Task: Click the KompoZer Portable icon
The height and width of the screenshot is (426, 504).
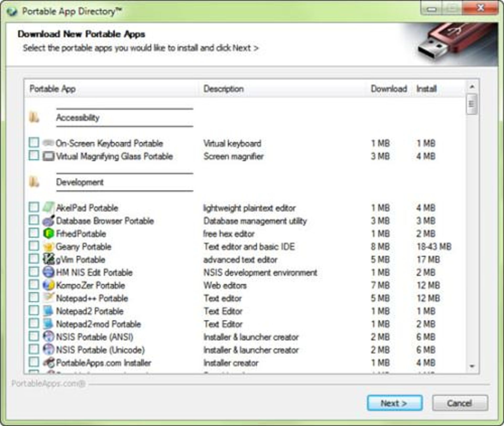Action: click(x=48, y=285)
